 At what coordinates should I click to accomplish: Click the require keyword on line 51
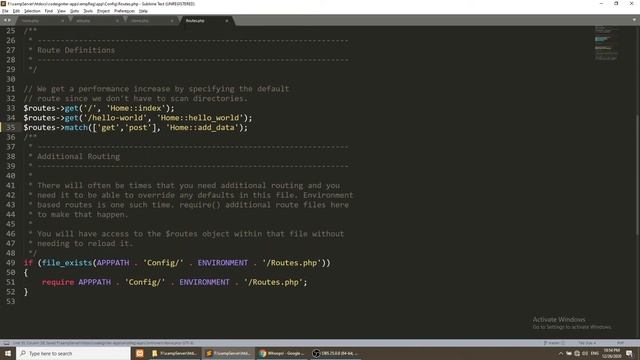tap(58, 282)
